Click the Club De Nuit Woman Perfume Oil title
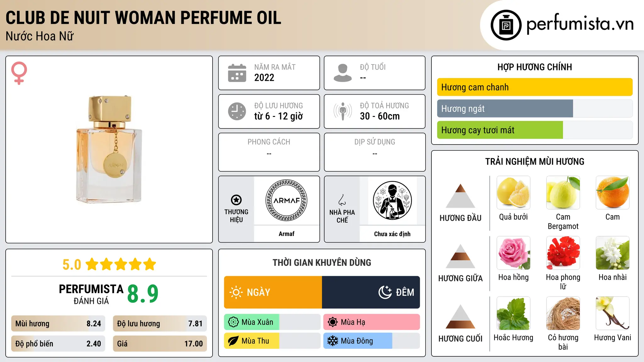 pos(143,18)
